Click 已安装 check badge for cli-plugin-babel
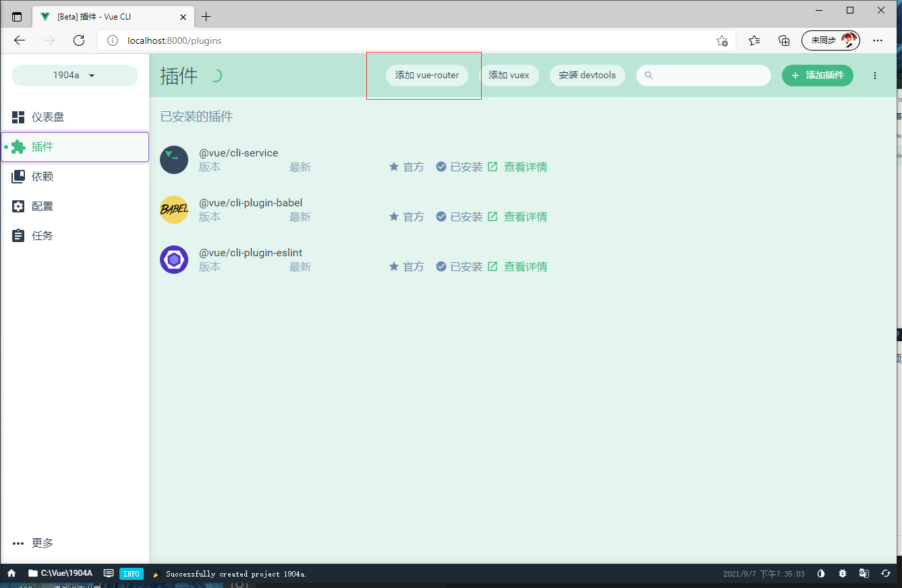Viewport: 902px width, 588px height. coord(459,217)
